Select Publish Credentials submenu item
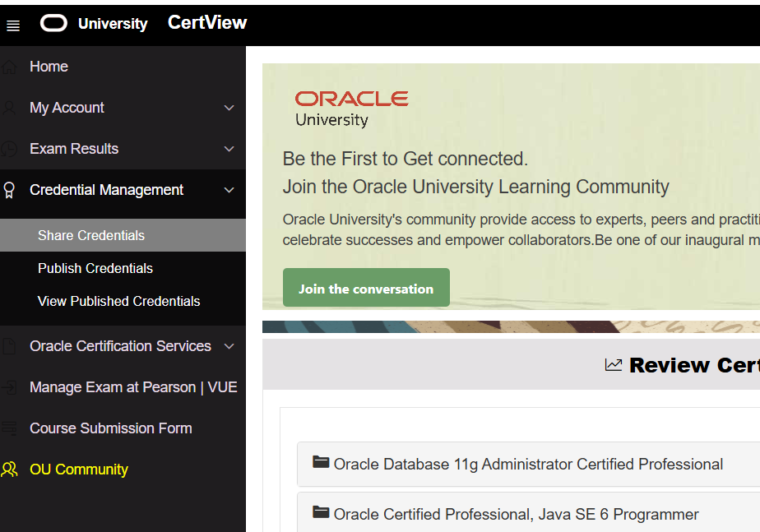The image size is (760, 532). [x=123, y=268]
